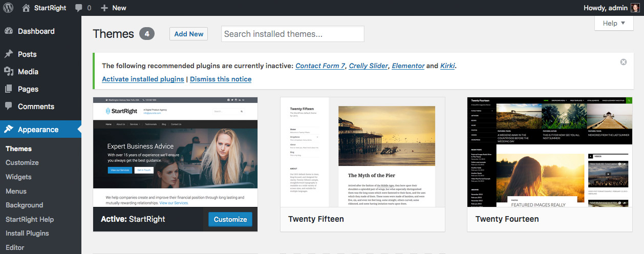The image size is (644, 254).
Task: Click the StartRight site name in admin bar
Action: pos(50,8)
